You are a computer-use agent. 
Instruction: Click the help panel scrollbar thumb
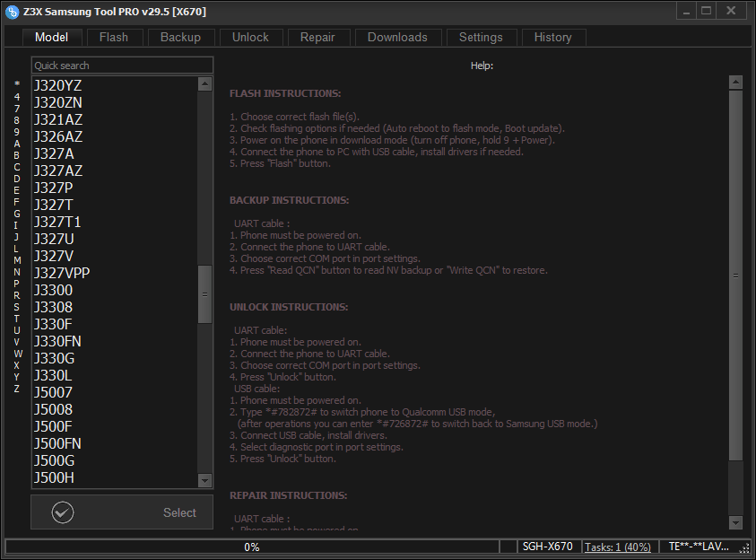pos(735,276)
